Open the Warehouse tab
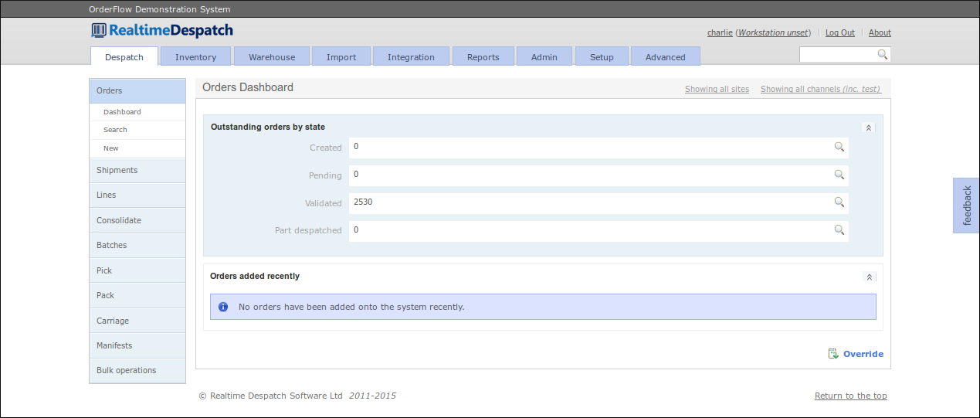The height and width of the screenshot is (418, 980). pos(272,56)
